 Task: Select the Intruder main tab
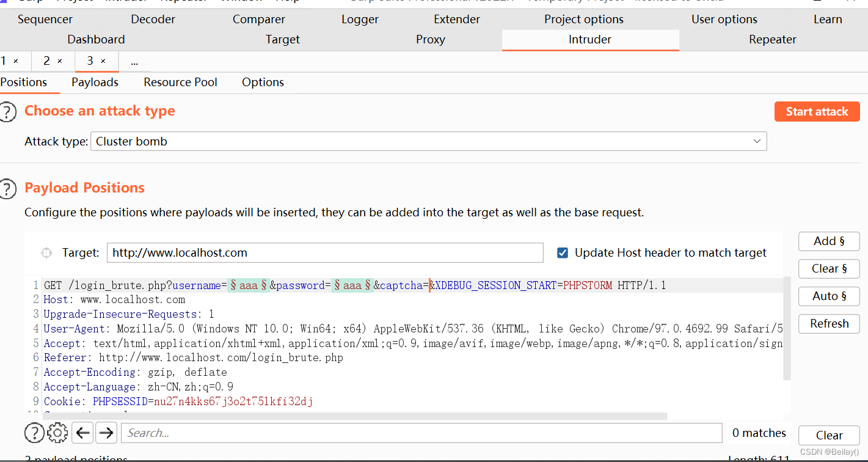590,39
